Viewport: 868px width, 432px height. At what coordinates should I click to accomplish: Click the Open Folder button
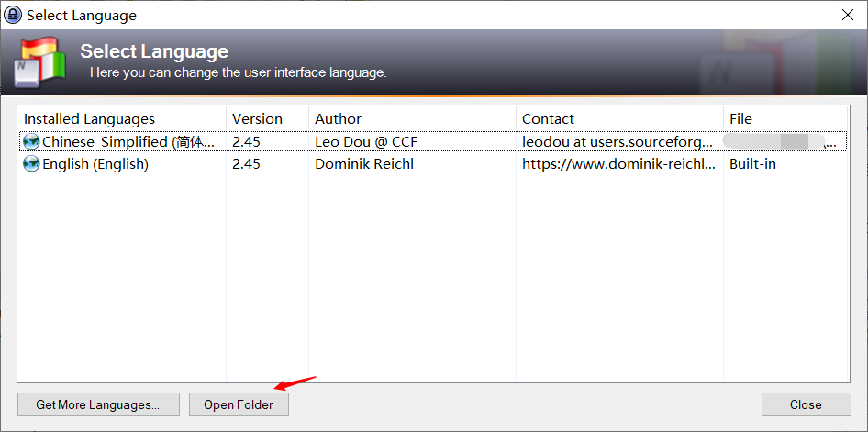239,404
